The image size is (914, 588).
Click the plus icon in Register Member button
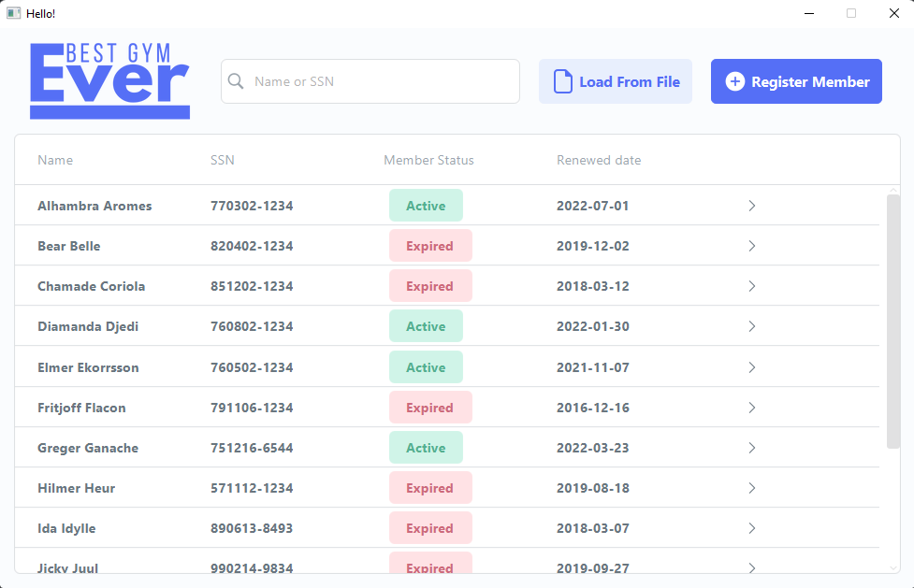click(x=733, y=81)
